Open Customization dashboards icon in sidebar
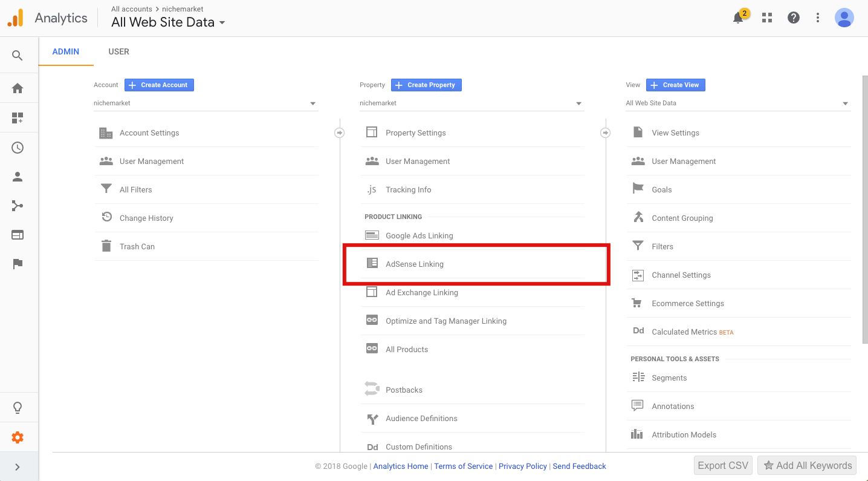The width and height of the screenshot is (868, 481). pos(18,118)
